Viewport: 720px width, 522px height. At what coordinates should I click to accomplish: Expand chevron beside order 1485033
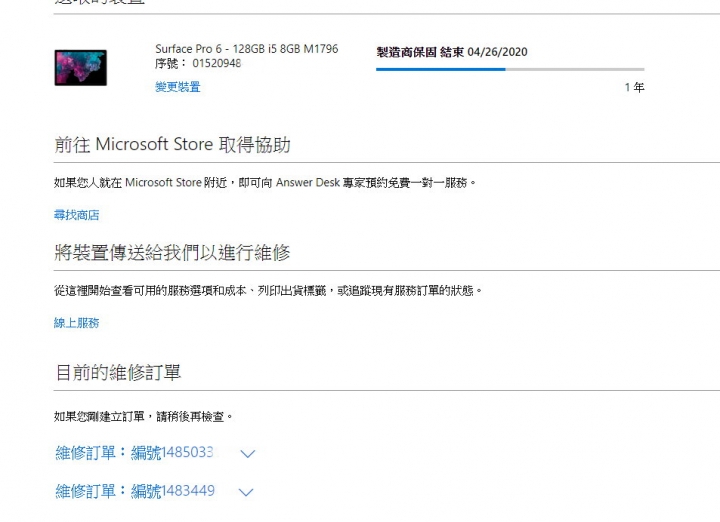point(248,454)
